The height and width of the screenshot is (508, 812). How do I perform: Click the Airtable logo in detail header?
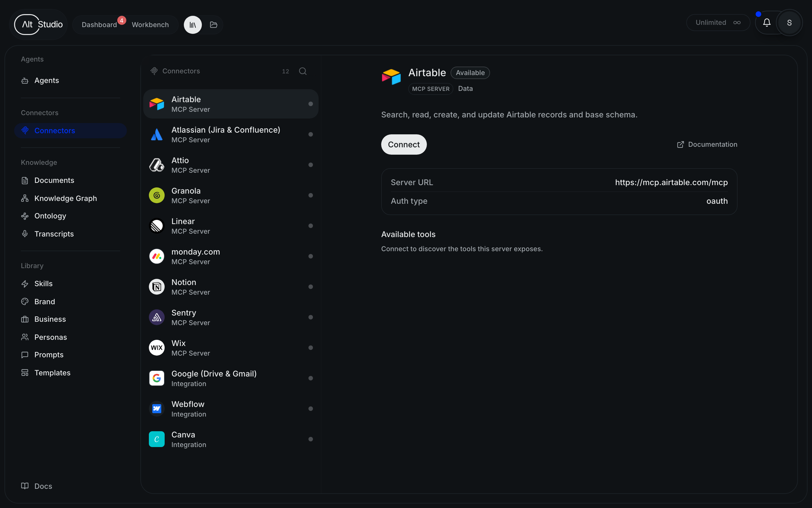click(x=391, y=77)
